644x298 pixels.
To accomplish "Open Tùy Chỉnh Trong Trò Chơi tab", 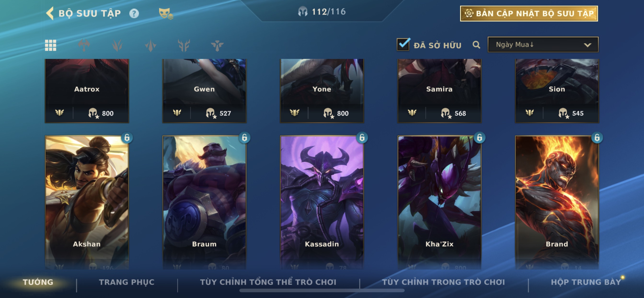I will click(443, 282).
